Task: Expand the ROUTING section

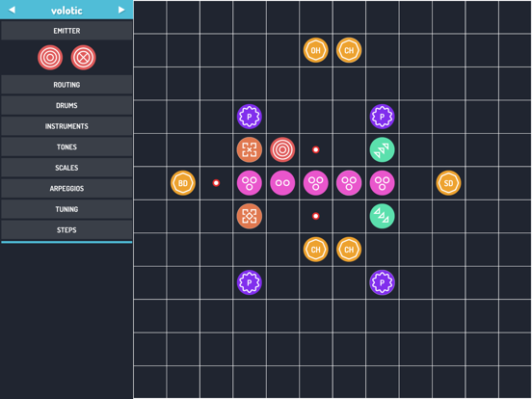Action: point(66,85)
